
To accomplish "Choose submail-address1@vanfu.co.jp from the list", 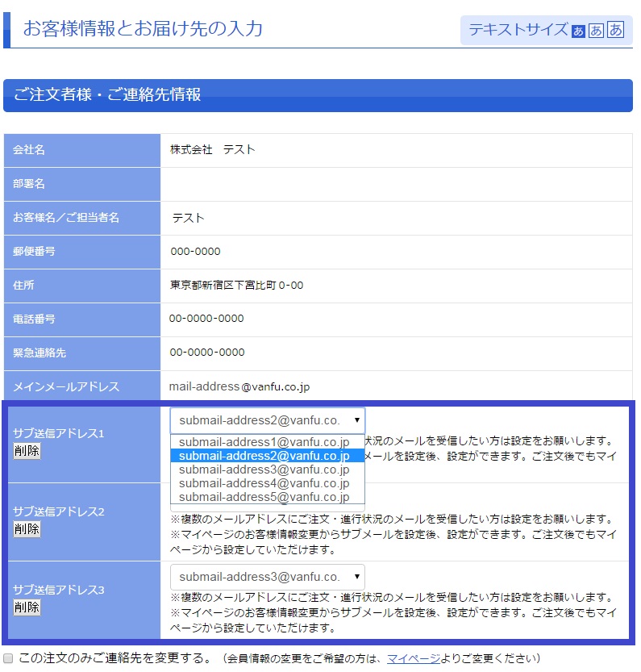I will point(268,442).
